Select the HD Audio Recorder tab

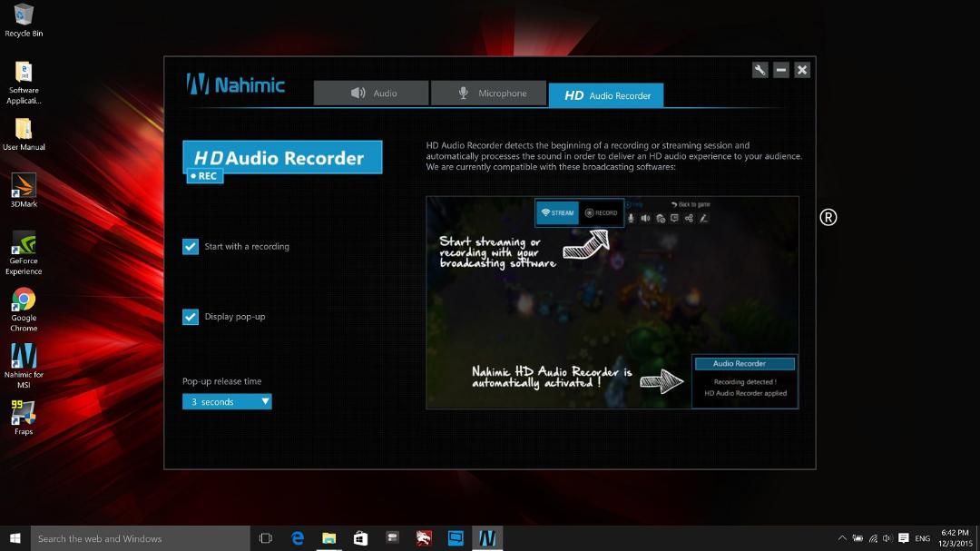point(606,95)
